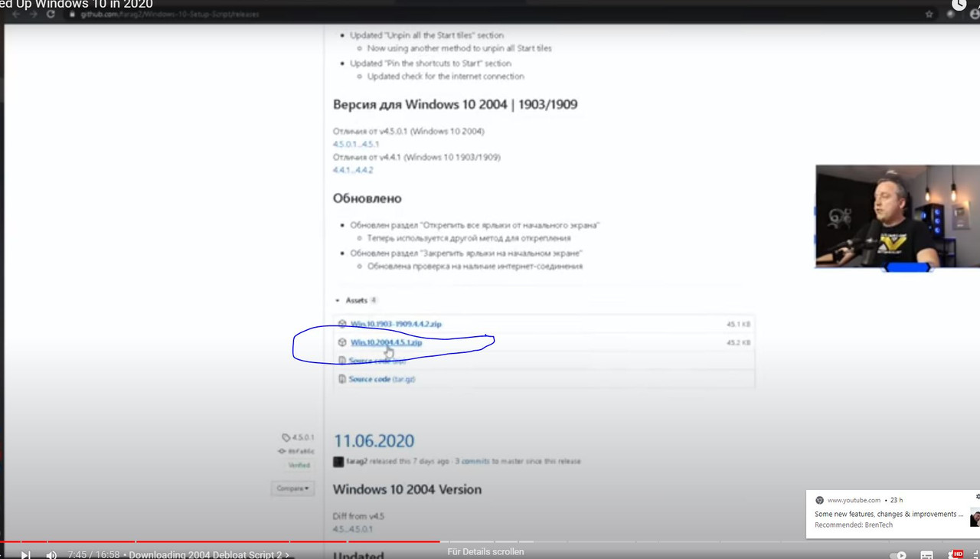Click the 45.1 KB file size text
Screen dimensions: 980x559
(x=738, y=325)
